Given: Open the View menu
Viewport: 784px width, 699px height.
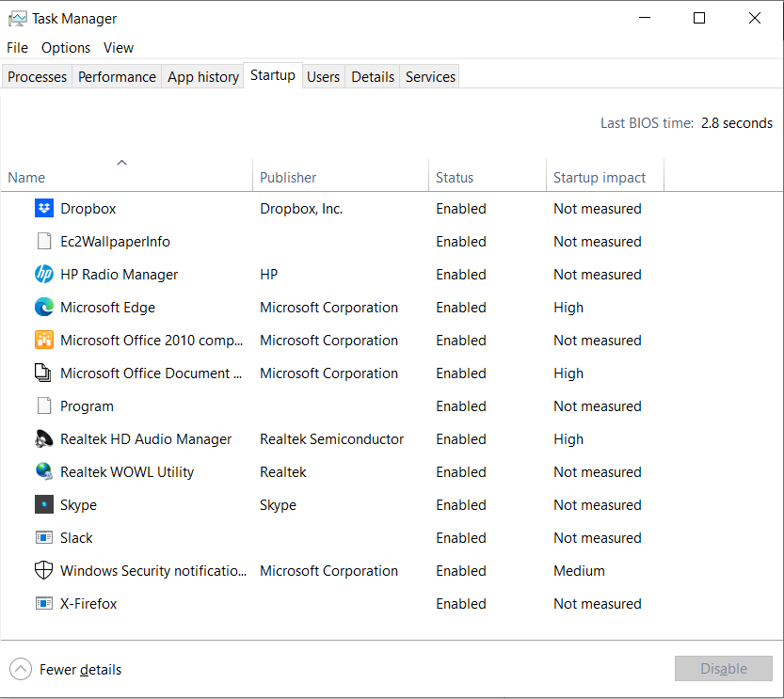Looking at the screenshot, I should (119, 48).
